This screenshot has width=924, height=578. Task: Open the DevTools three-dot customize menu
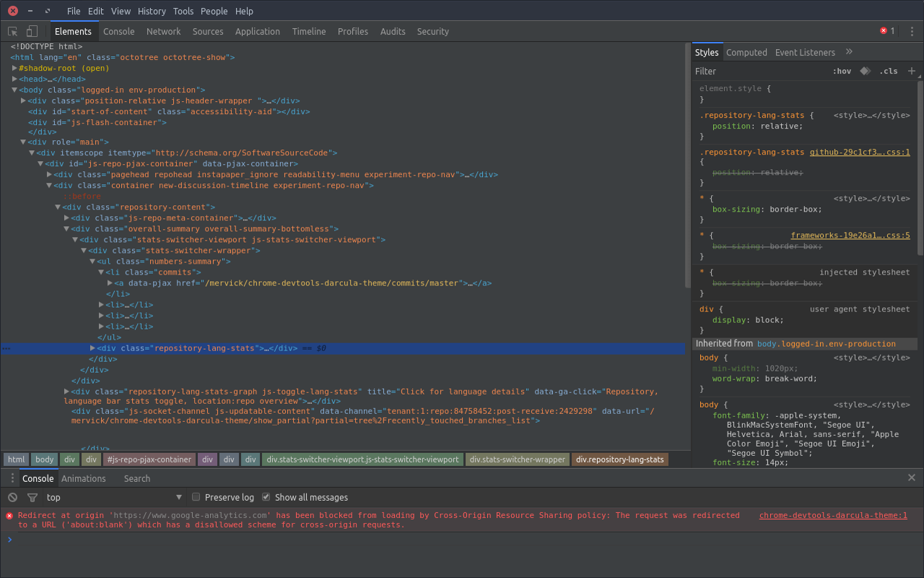point(912,31)
